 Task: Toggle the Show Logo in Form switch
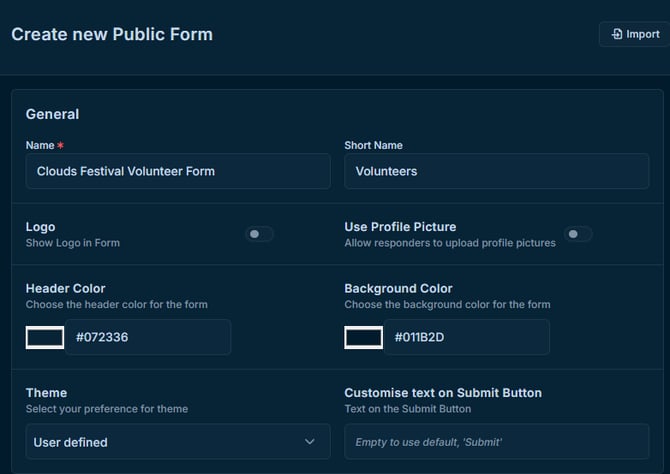[x=259, y=234]
